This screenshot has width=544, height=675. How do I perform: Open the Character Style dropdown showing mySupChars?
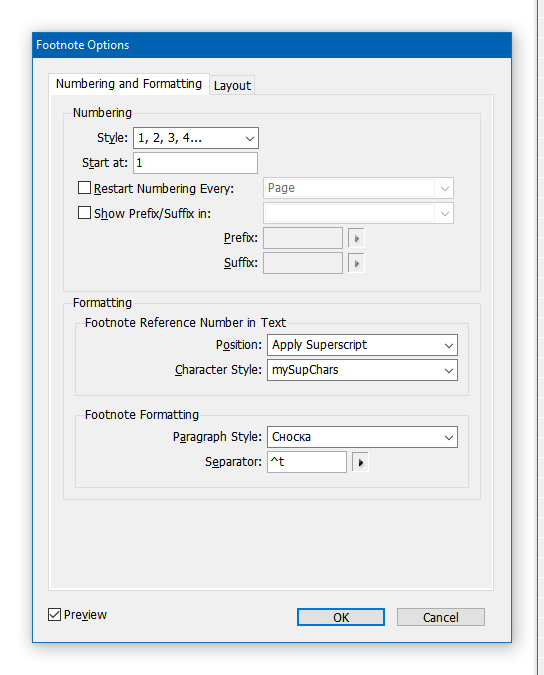click(x=362, y=370)
